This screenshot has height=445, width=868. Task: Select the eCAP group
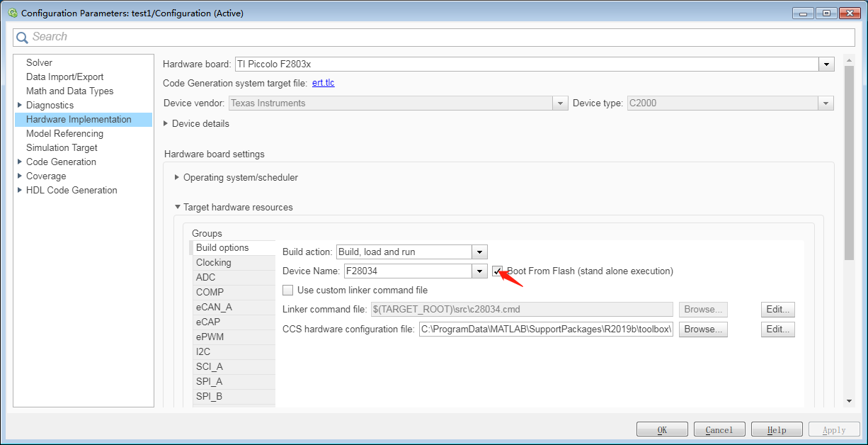232,322
